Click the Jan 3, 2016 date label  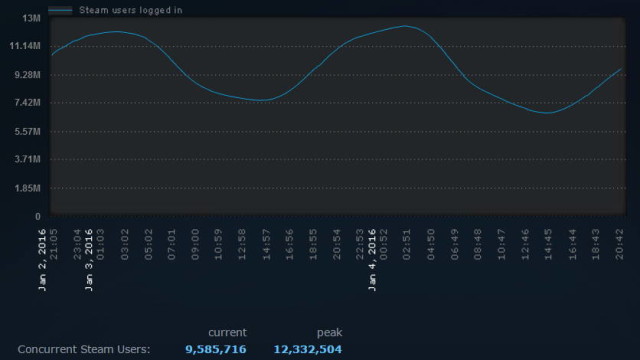[89, 260]
